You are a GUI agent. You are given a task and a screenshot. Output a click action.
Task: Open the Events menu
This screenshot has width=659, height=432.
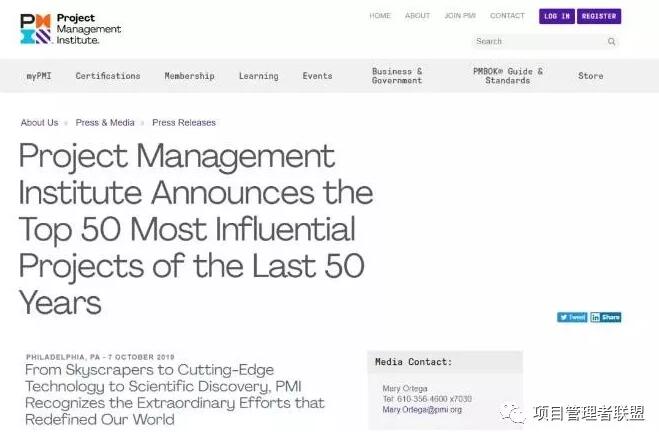[x=317, y=76]
